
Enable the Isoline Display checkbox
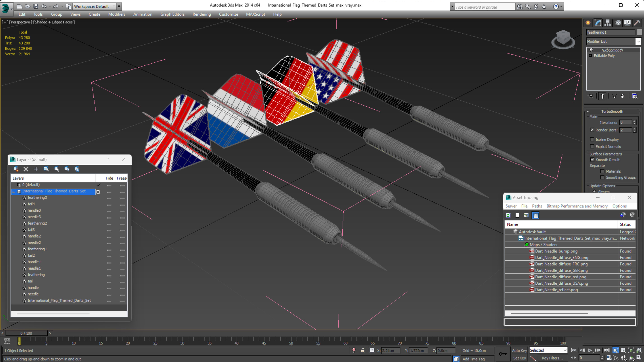[592, 139]
